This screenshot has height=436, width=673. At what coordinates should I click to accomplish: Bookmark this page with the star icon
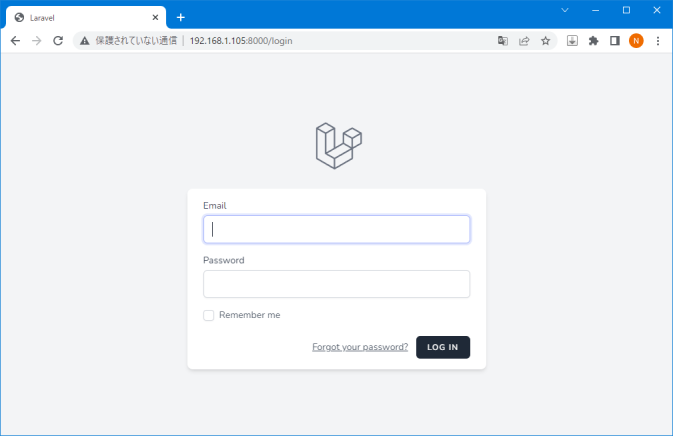click(x=546, y=41)
